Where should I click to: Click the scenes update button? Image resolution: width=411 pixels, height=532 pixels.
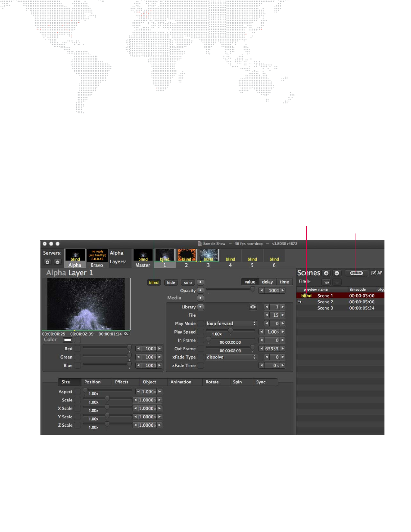pyautogui.click(x=356, y=273)
